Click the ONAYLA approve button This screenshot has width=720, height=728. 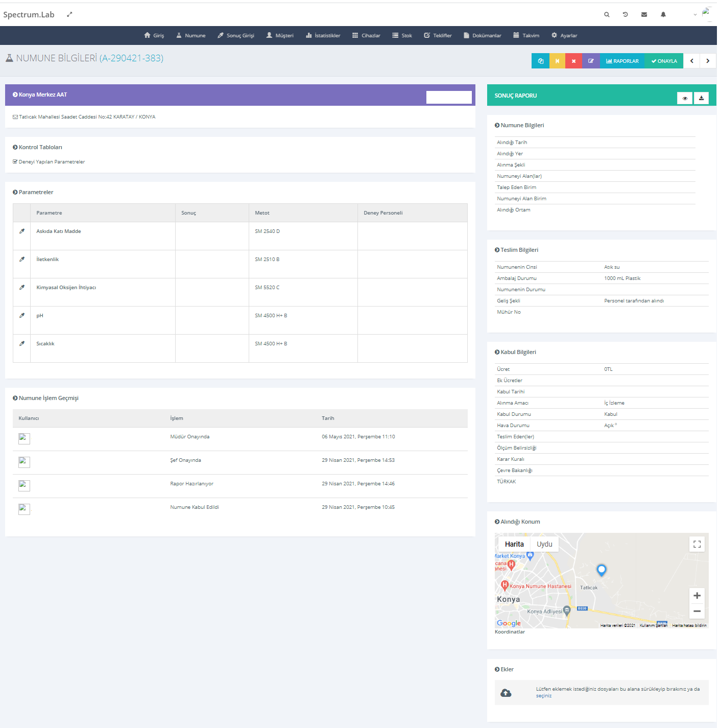click(664, 61)
